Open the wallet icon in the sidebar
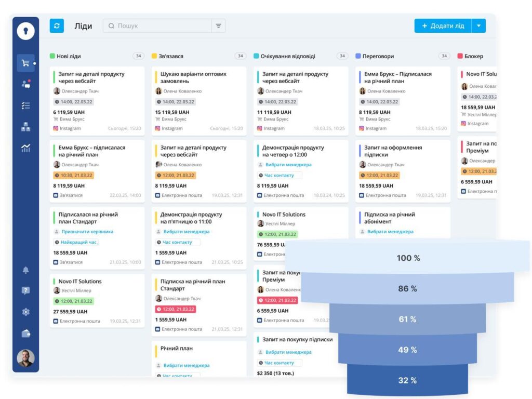Screen dimensions: 532x399 (25, 333)
